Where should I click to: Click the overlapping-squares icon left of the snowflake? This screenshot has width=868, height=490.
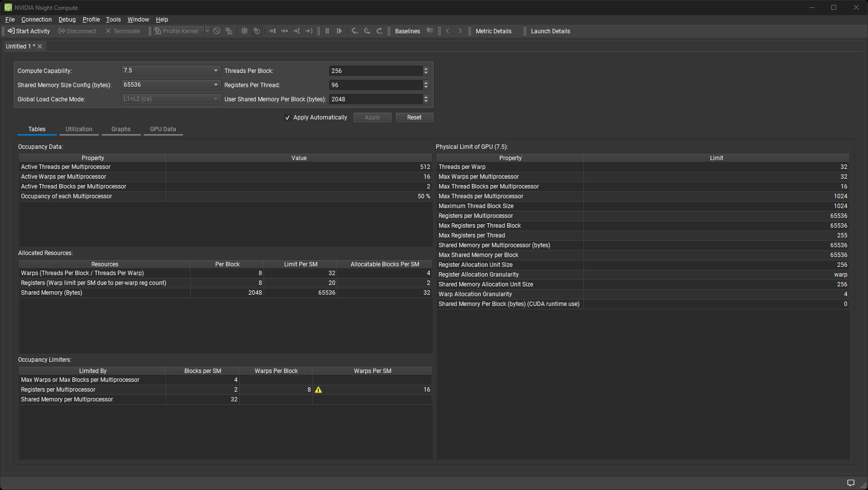(229, 31)
